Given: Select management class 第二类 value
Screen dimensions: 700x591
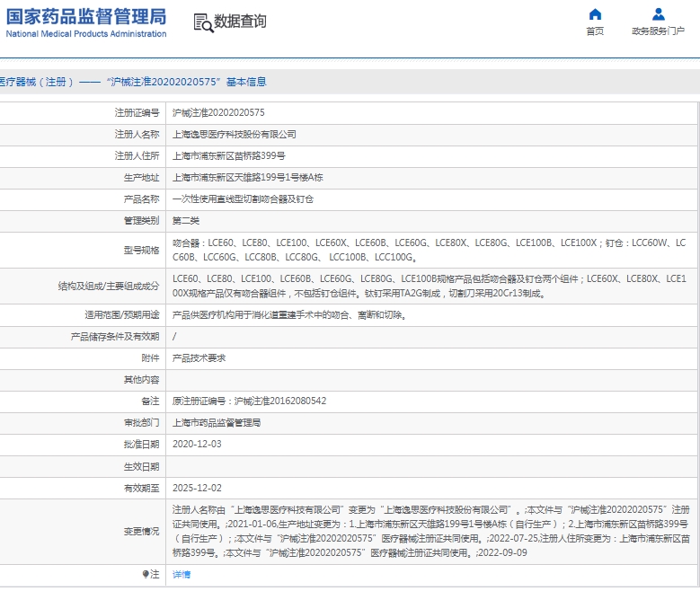Looking at the screenshot, I should (x=186, y=221).
